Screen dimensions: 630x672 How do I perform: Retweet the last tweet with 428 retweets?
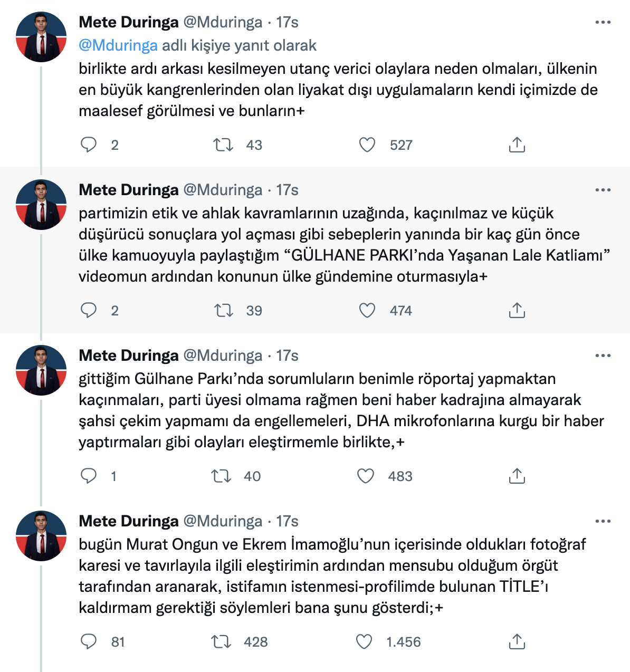pyautogui.click(x=223, y=642)
